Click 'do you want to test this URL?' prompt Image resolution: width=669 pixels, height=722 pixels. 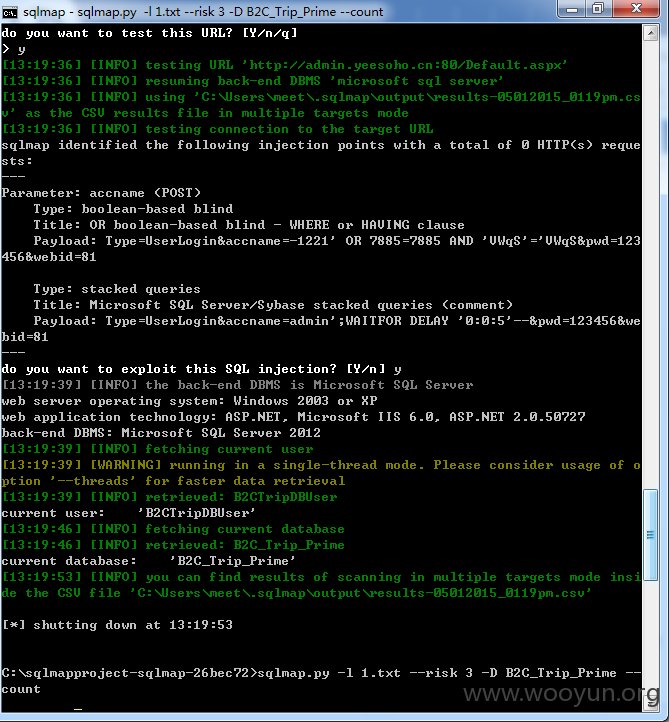149,33
